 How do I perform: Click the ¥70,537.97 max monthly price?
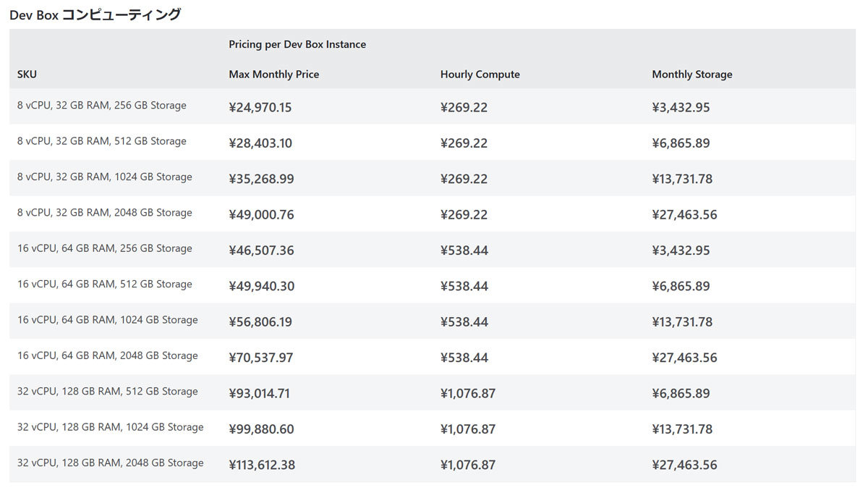click(x=261, y=358)
